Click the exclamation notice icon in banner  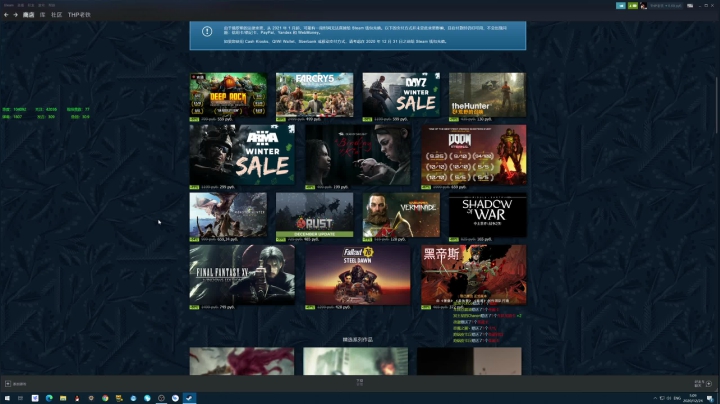click(x=207, y=31)
